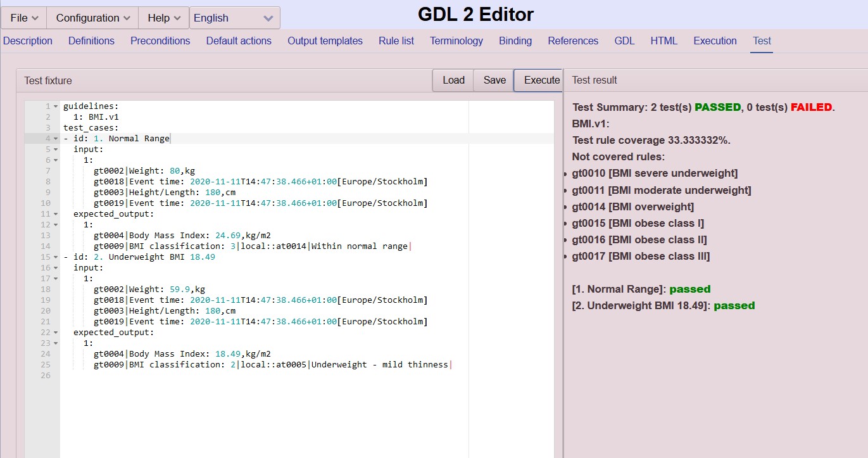This screenshot has width=868, height=458.
Task: Load a saved test fixture
Action: (452, 80)
